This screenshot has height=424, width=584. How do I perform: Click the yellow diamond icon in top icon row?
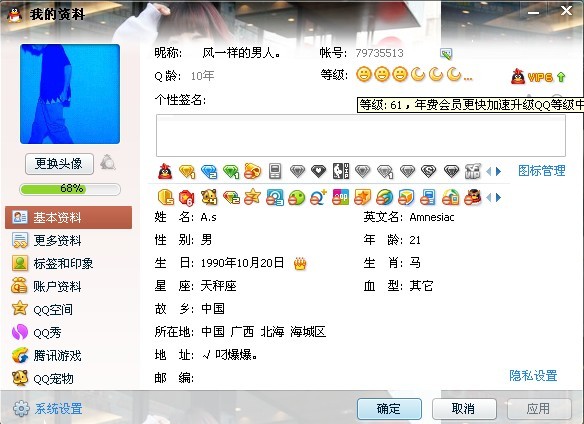[x=187, y=171]
